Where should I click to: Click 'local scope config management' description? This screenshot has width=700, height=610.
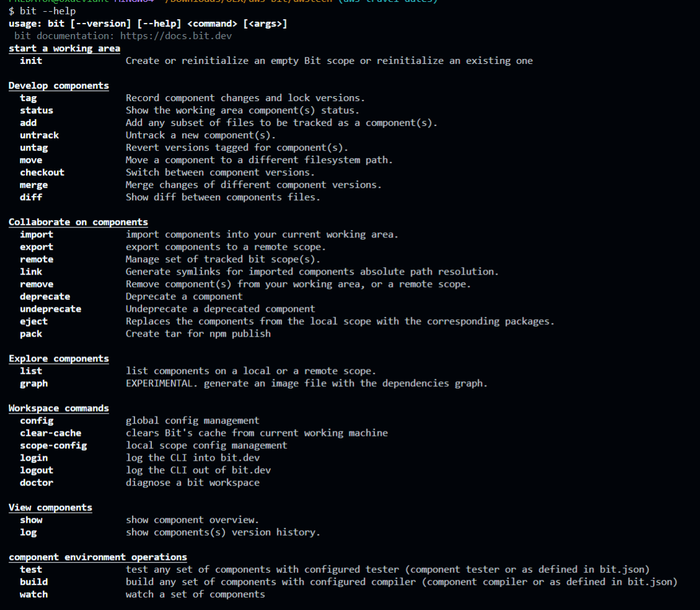206,445
